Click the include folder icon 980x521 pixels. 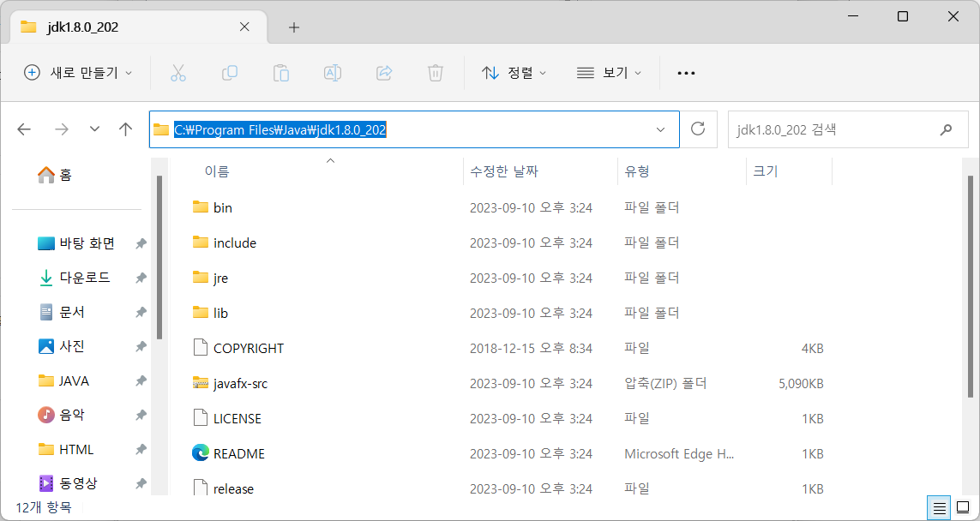tap(200, 242)
